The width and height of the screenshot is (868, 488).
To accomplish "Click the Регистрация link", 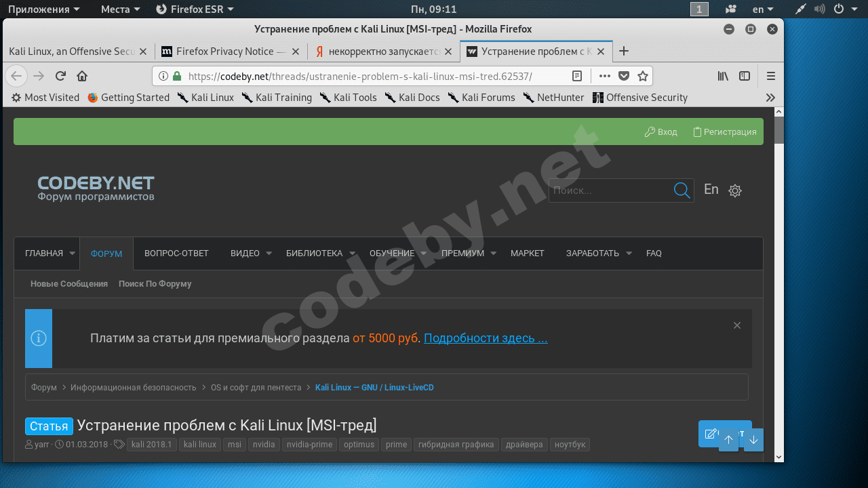I will pyautogui.click(x=724, y=132).
